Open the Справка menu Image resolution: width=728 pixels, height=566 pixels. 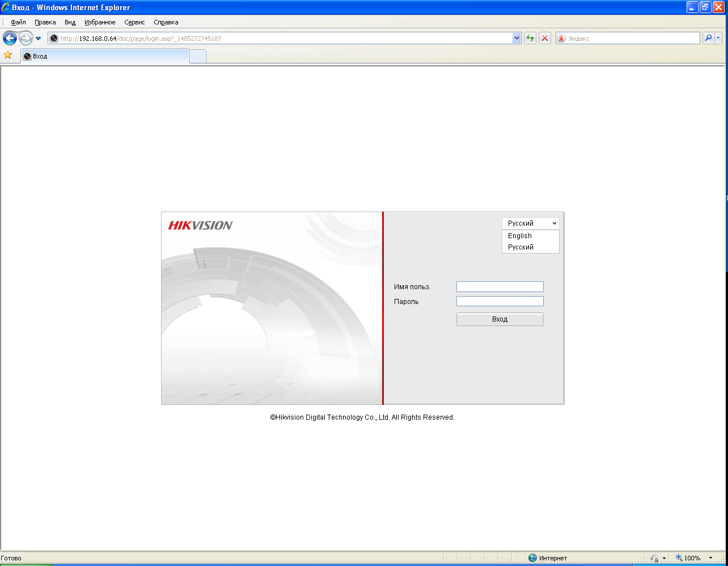[166, 22]
